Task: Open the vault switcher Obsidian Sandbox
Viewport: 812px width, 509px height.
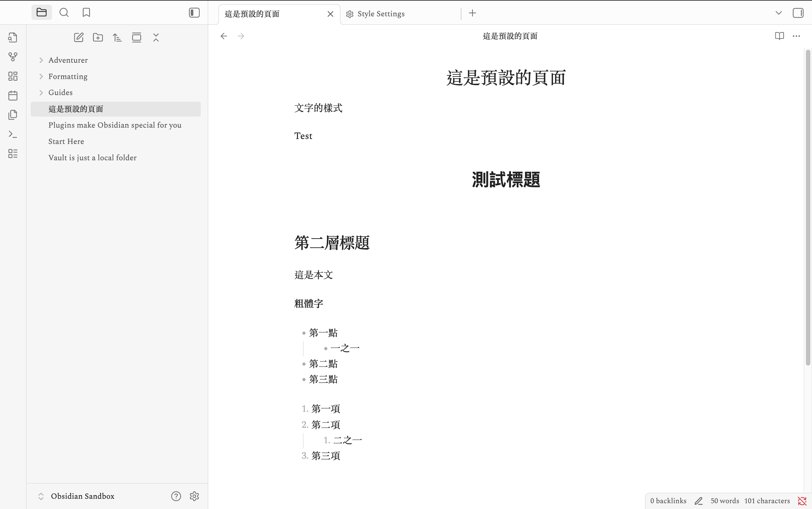Action: point(82,496)
